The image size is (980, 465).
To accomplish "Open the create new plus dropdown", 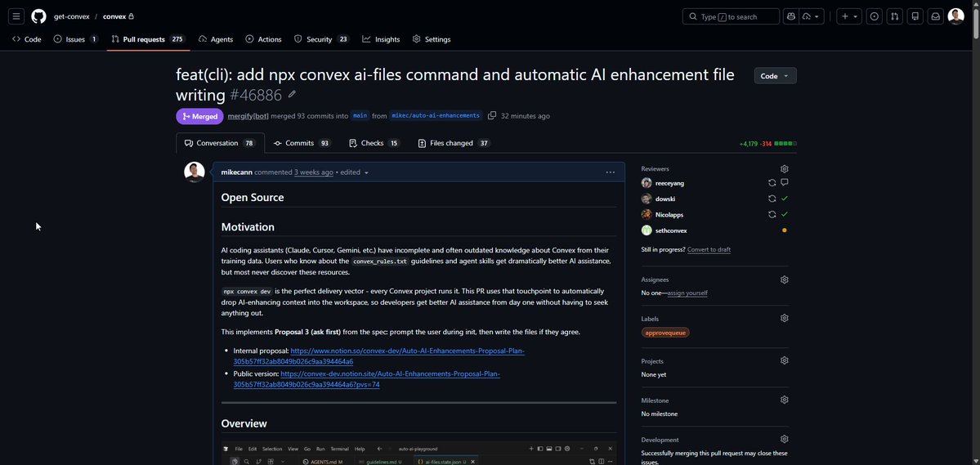I will pyautogui.click(x=849, y=16).
